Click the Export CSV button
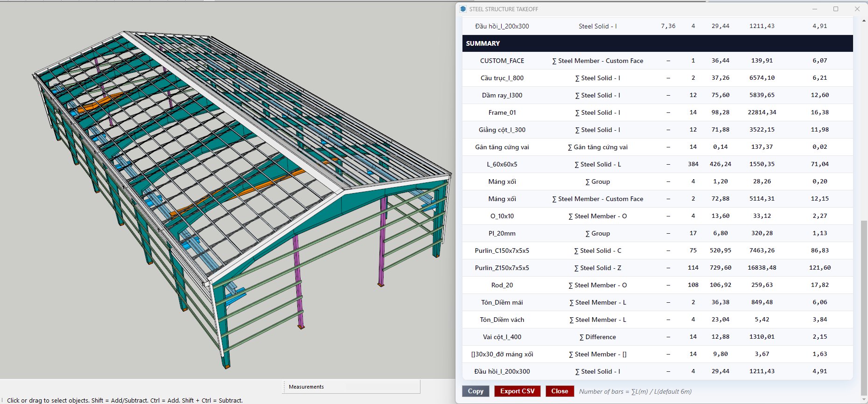The image size is (868, 404). (517, 391)
